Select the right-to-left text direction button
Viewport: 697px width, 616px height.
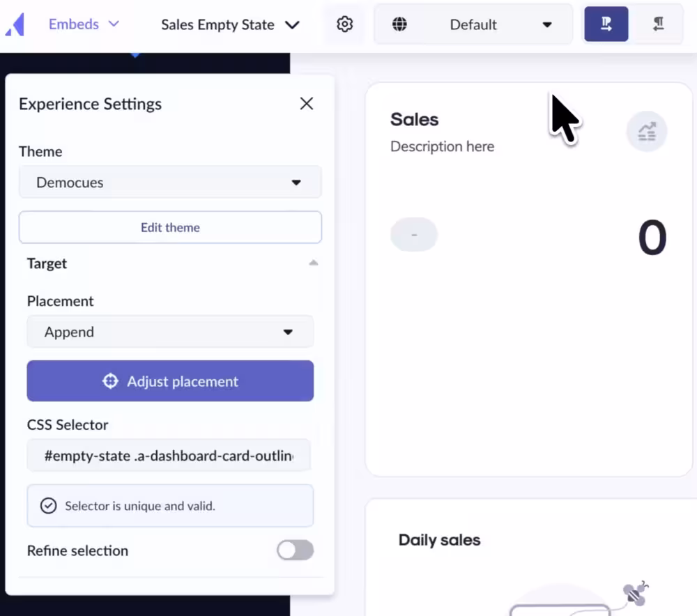click(x=659, y=24)
